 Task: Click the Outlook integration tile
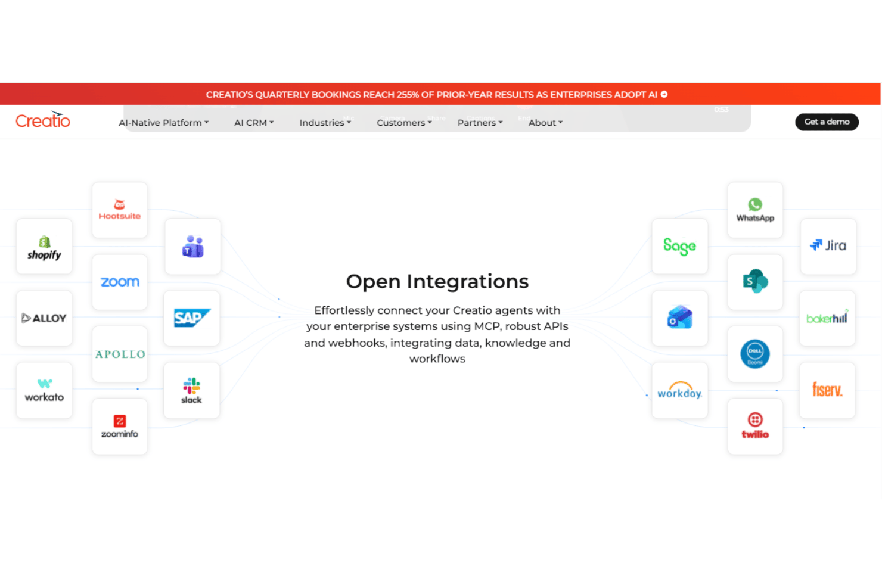click(x=680, y=318)
